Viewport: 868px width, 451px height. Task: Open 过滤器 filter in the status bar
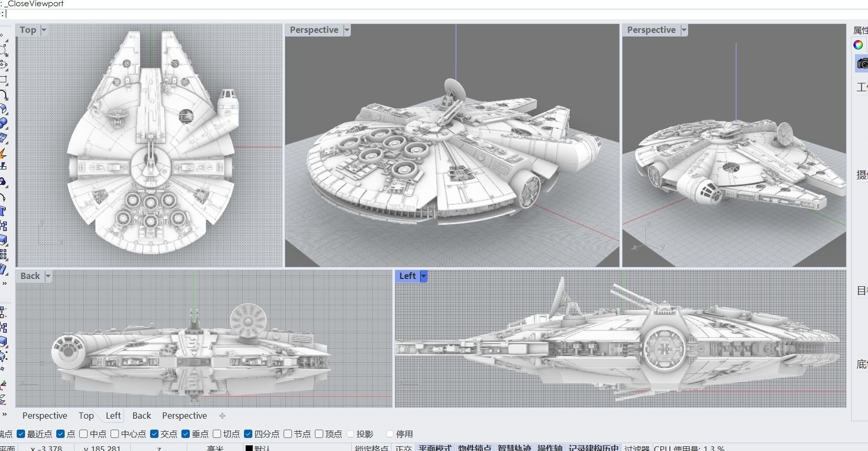(637, 448)
